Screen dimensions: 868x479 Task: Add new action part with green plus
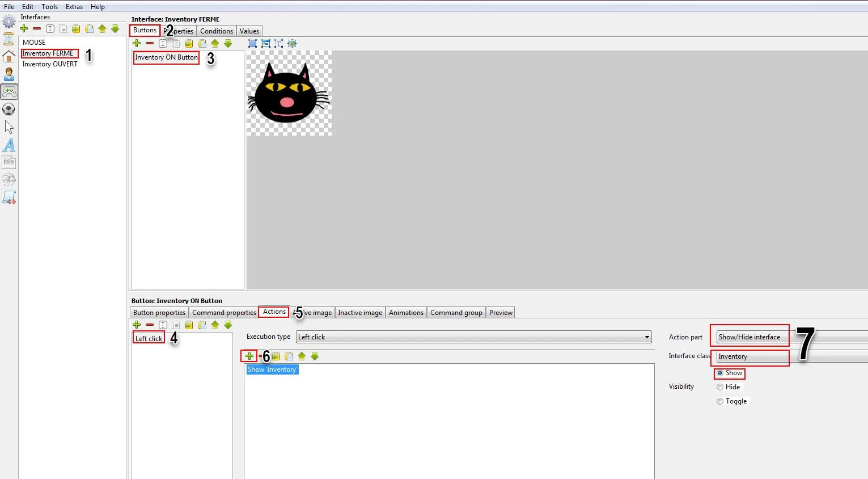[249, 356]
